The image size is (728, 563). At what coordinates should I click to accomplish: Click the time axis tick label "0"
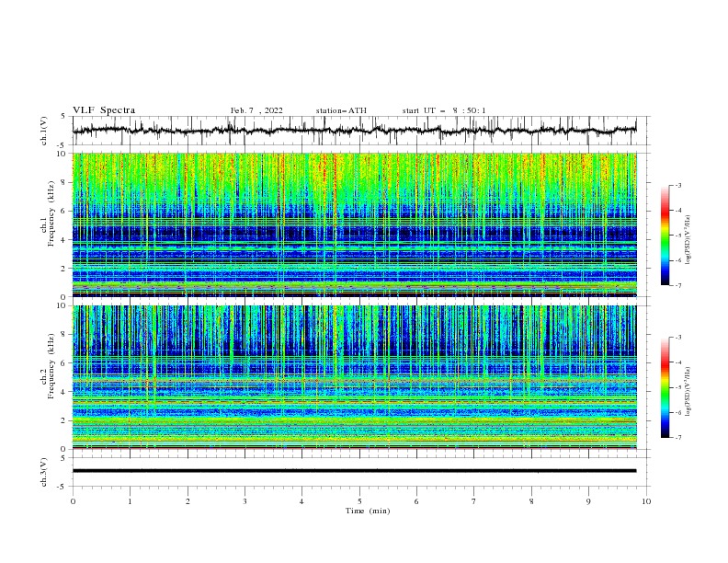pos(73,501)
